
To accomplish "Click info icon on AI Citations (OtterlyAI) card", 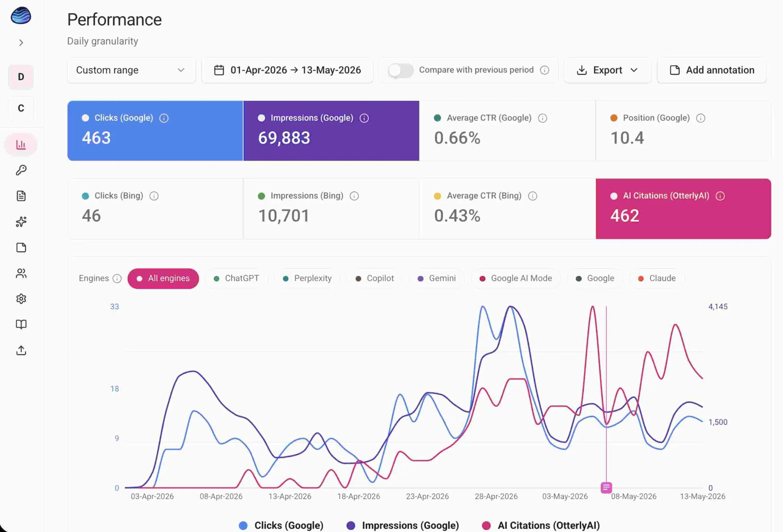I will pyautogui.click(x=720, y=196).
